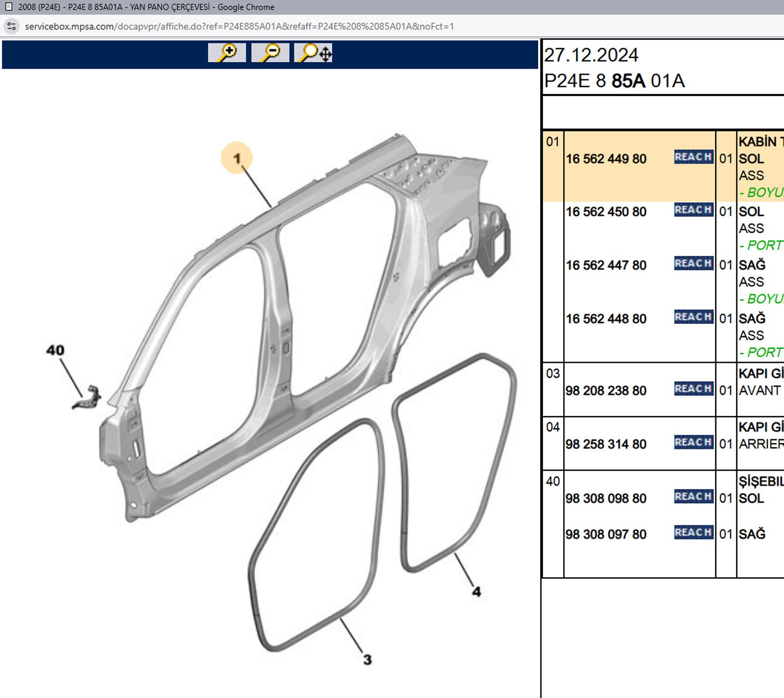Image resolution: width=784 pixels, height=698 pixels.
Task: Click REACH badge for part 98 308 097 80
Action: pyautogui.click(x=693, y=533)
